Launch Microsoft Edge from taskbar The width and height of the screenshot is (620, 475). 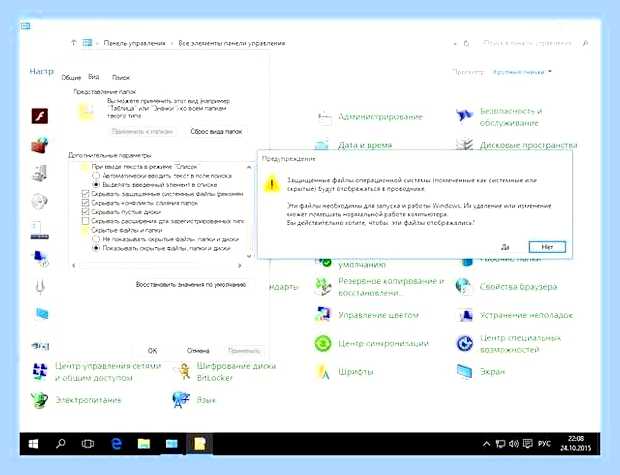[x=116, y=444]
